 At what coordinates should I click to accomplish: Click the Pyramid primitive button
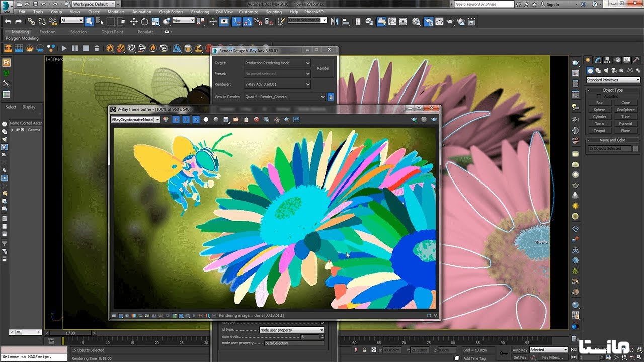click(626, 124)
